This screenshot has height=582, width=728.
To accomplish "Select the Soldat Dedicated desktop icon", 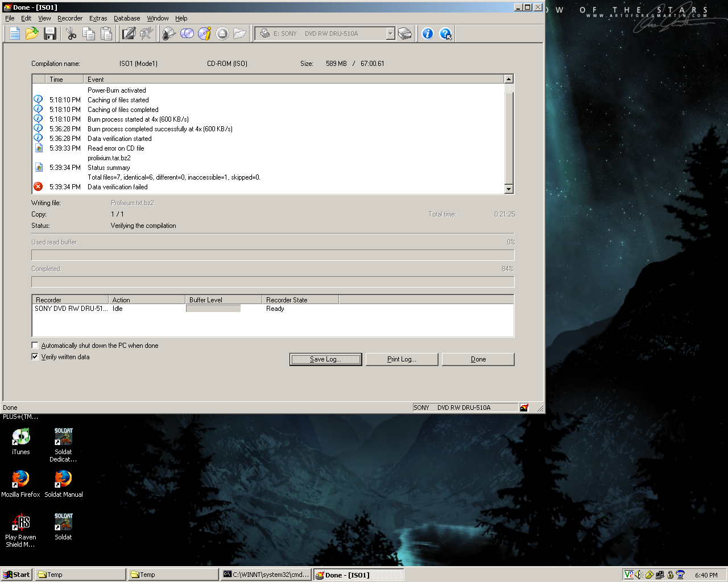I will (63, 445).
